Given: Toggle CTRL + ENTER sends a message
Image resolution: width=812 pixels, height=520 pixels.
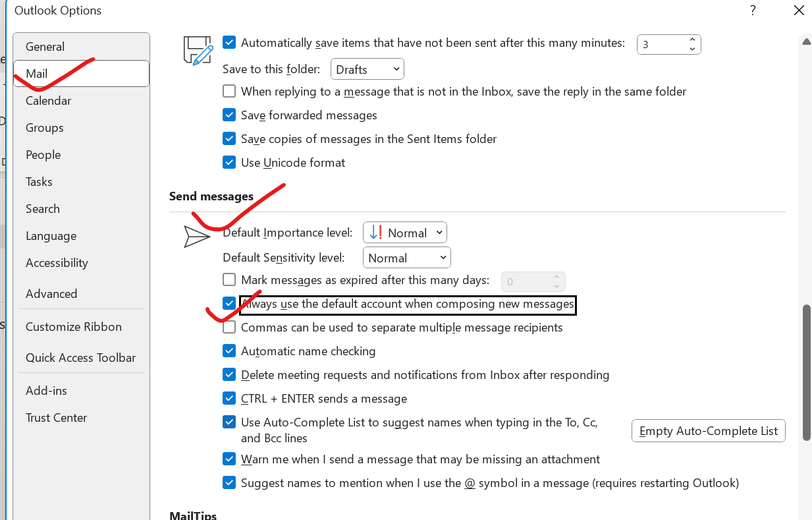Looking at the screenshot, I should coord(229,399).
